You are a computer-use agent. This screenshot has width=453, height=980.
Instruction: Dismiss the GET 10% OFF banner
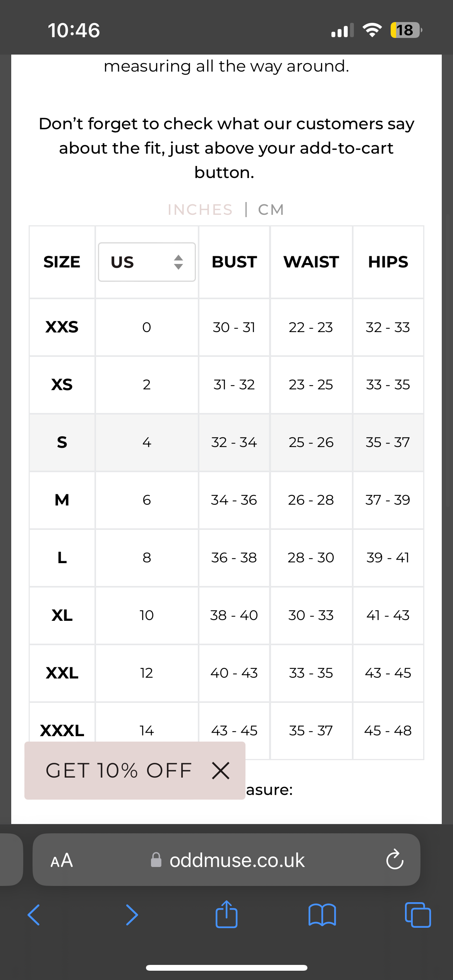[221, 771]
